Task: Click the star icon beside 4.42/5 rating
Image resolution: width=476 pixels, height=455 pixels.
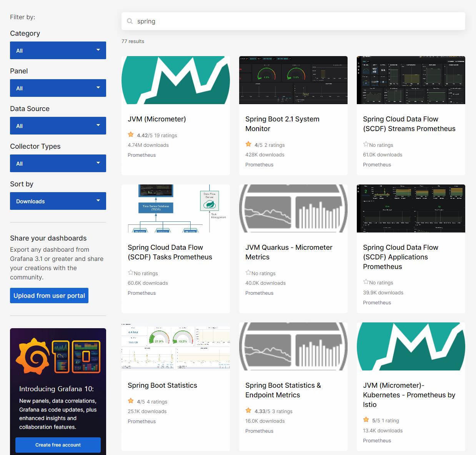Action: 131,135
